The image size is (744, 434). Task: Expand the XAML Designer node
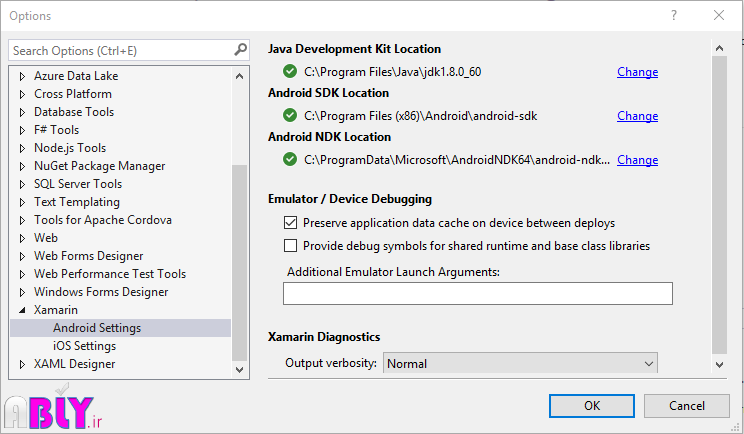pyautogui.click(x=22, y=364)
